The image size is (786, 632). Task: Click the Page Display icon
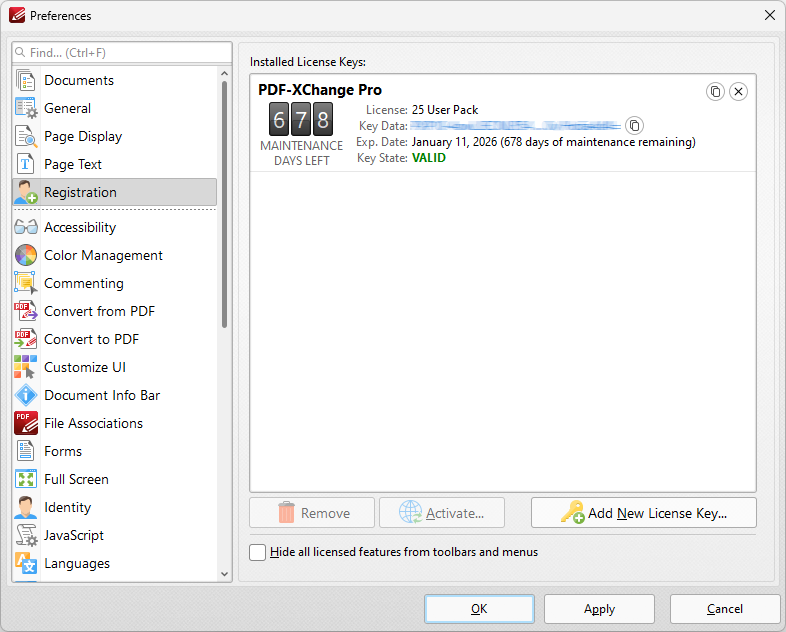pos(26,136)
